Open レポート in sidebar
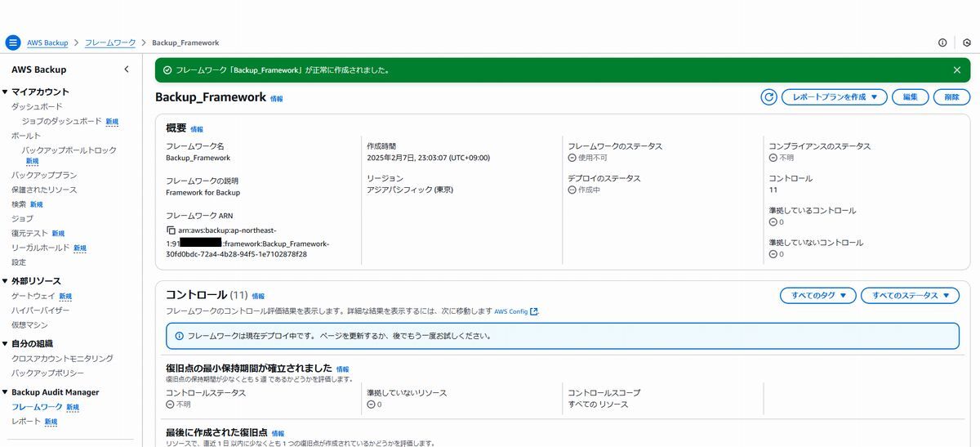This screenshot has width=980, height=447. (x=26, y=422)
